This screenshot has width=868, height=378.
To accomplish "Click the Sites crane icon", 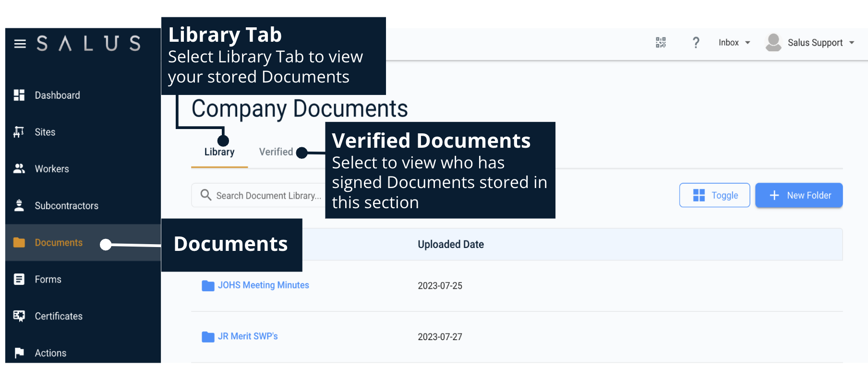I will [19, 132].
